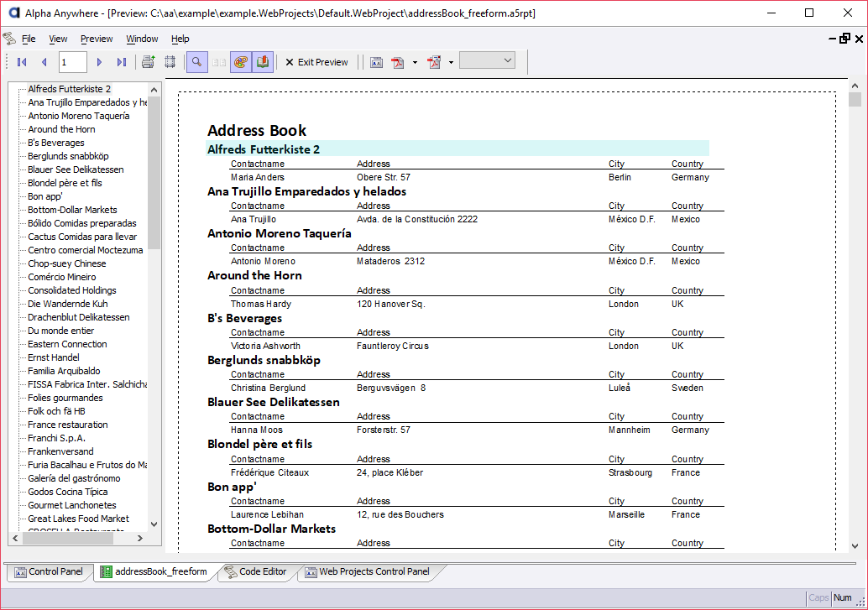Select Bottom-Dollar Markets in tree
The width and height of the screenshot is (868, 610).
[72, 210]
